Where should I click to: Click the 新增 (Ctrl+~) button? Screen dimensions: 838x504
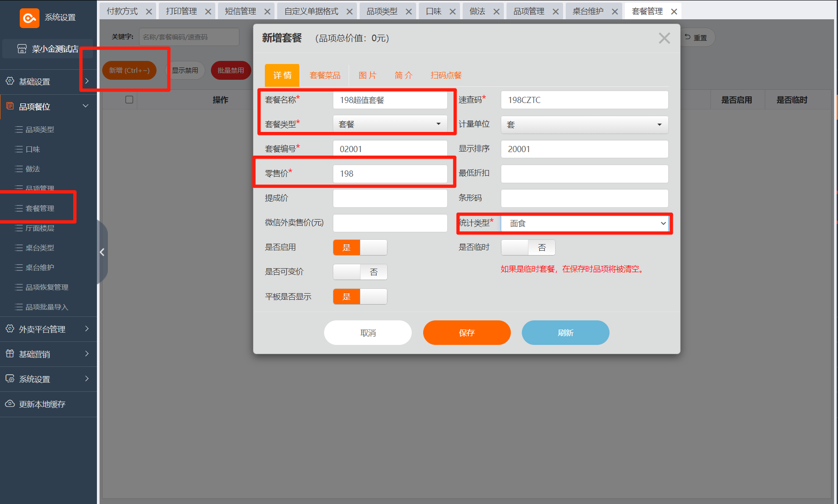click(129, 70)
